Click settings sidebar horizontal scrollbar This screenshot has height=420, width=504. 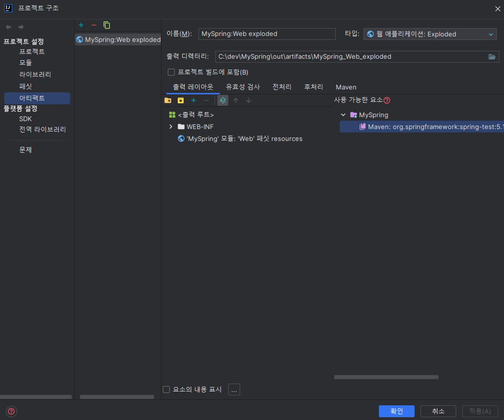pyautogui.click(x=36, y=397)
